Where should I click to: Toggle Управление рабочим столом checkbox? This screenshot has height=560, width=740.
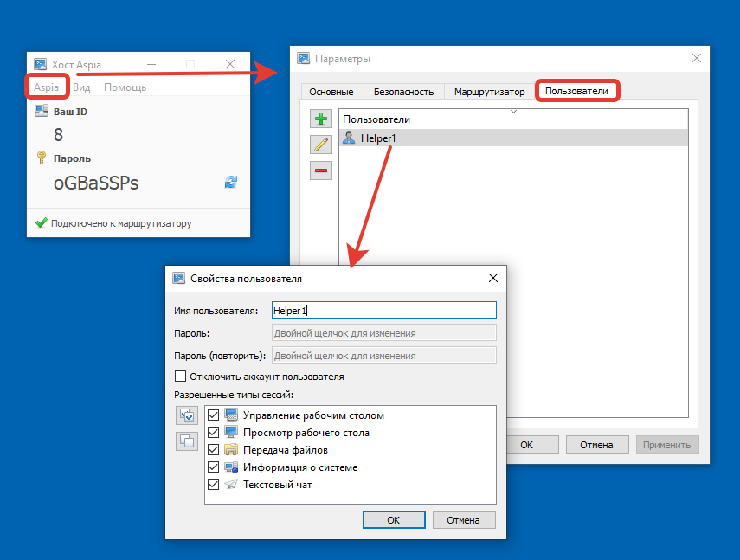tap(214, 415)
